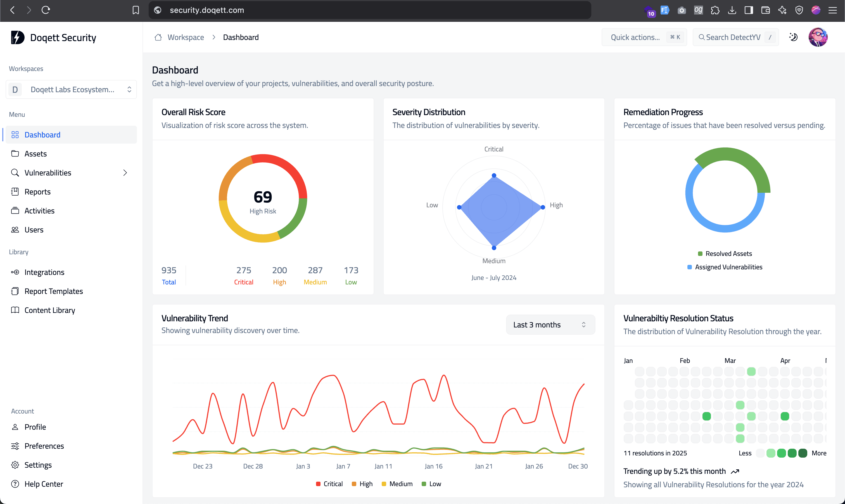The image size is (845, 504).
Task: Toggle dark mode with moon icon
Action: tap(793, 37)
